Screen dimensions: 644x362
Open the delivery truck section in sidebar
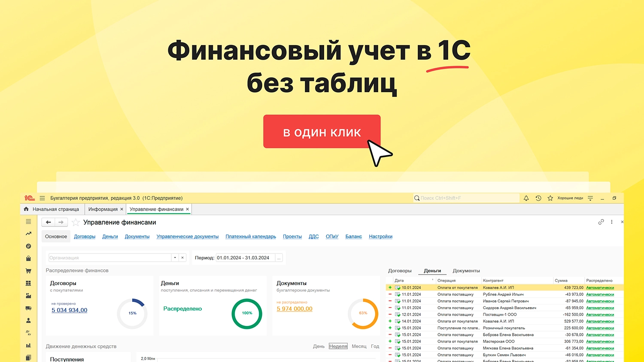click(28, 308)
